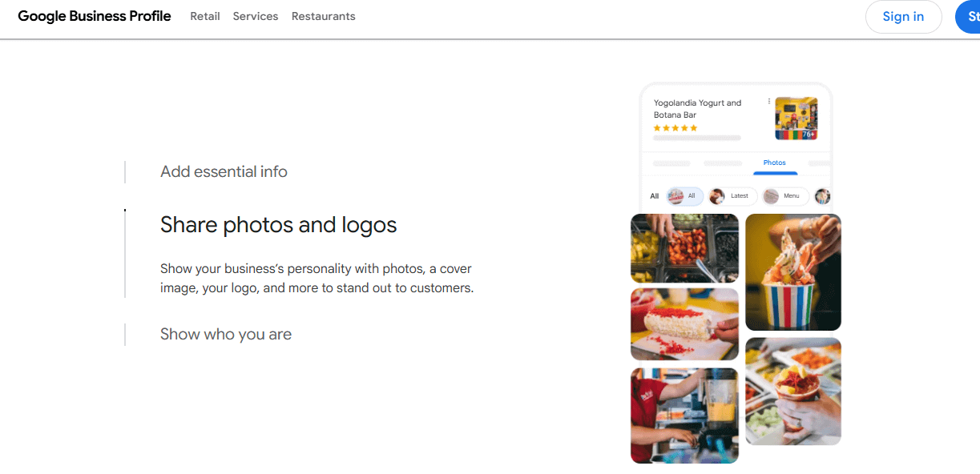The height and width of the screenshot is (474, 980).
Task: Click the blue Photos tab indicator bar
Action: (775, 173)
